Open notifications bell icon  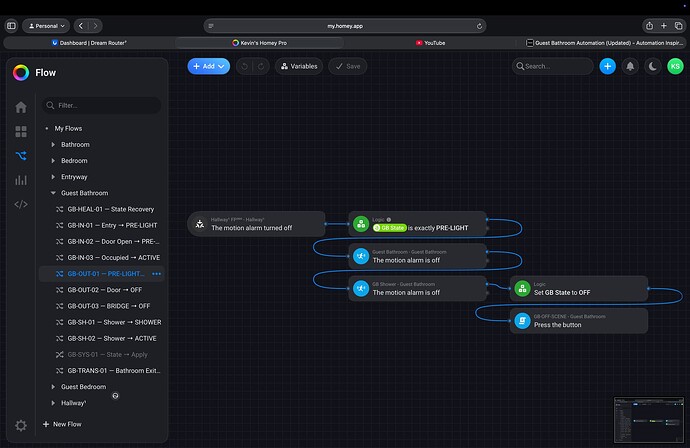click(630, 66)
